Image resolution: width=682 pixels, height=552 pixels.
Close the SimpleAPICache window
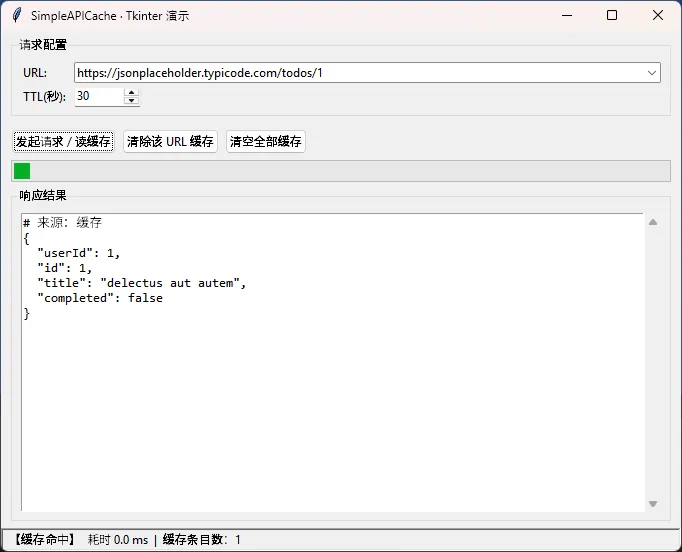(x=658, y=15)
